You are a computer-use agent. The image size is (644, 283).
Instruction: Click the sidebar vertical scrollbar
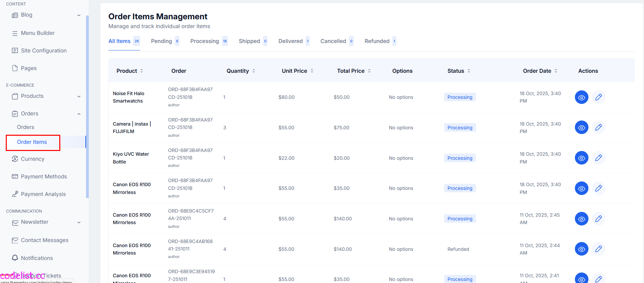[x=87, y=107]
